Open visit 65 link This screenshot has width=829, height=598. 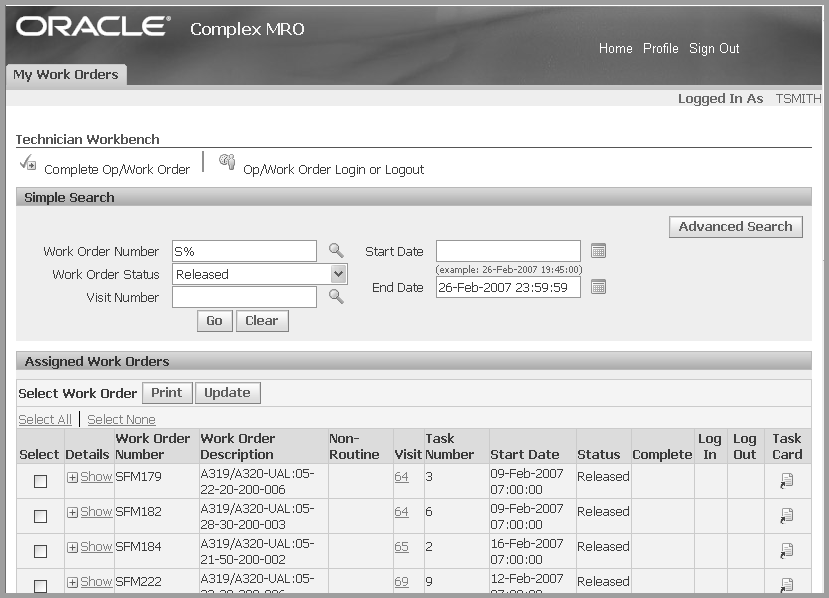pyautogui.click(x=401, y=546)
